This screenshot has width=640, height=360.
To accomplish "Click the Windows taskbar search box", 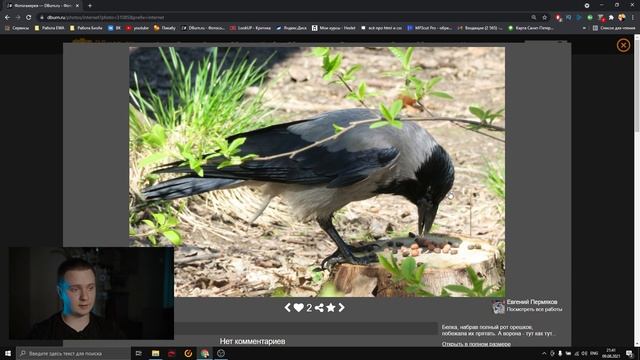I will coord(73,353).
